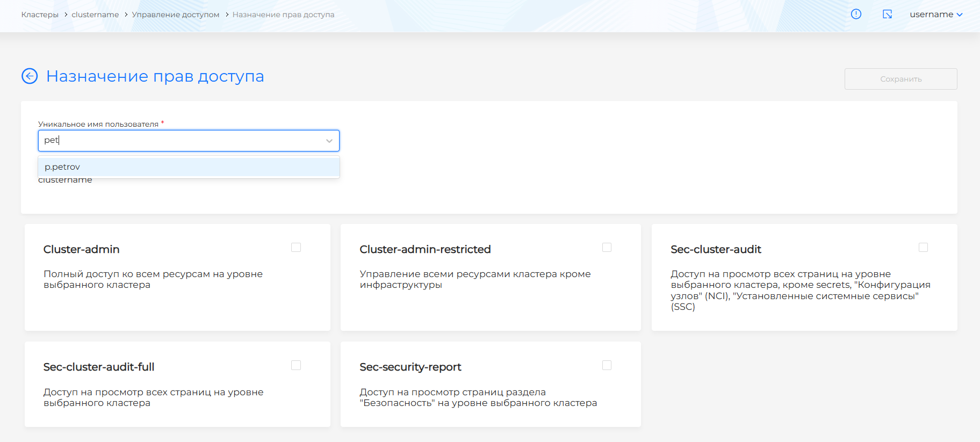Open the username account dropdown menu
Image resolution: width=980 pixels, height=442 pixels.
coord(935,15)
